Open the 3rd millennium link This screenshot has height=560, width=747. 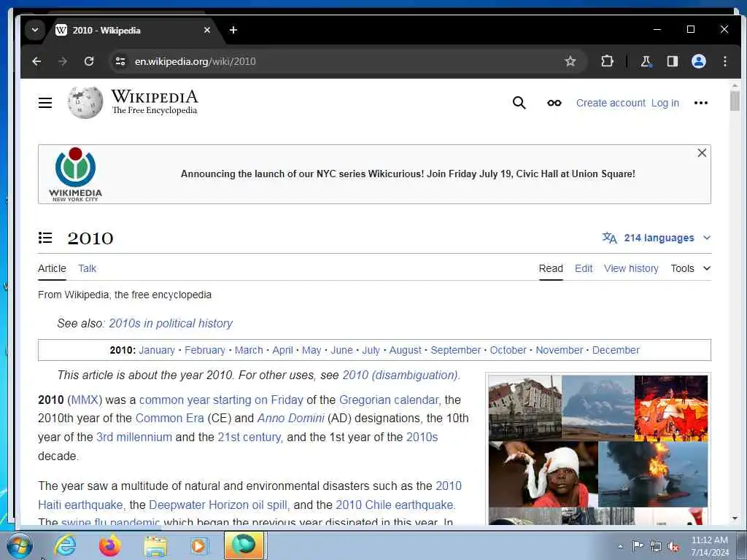coord(134,437)
